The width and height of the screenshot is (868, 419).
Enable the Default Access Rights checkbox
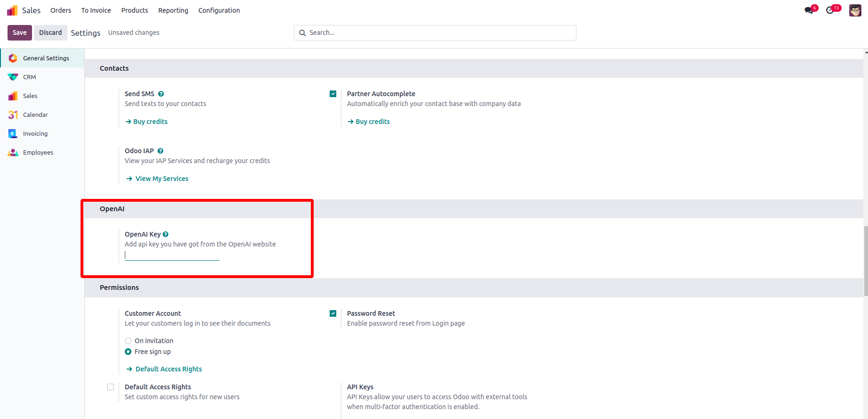(111, 387)
